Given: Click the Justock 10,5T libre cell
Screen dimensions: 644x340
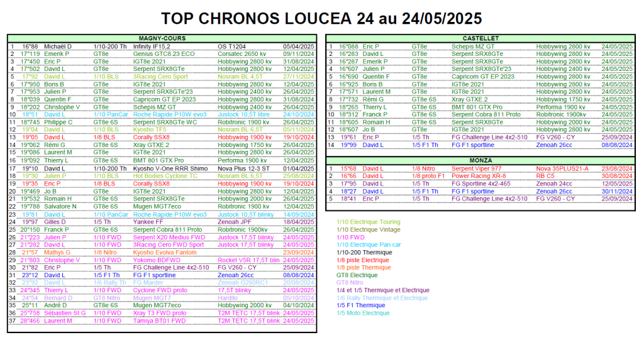Looking at the screenshot, I should click(244, 114).
